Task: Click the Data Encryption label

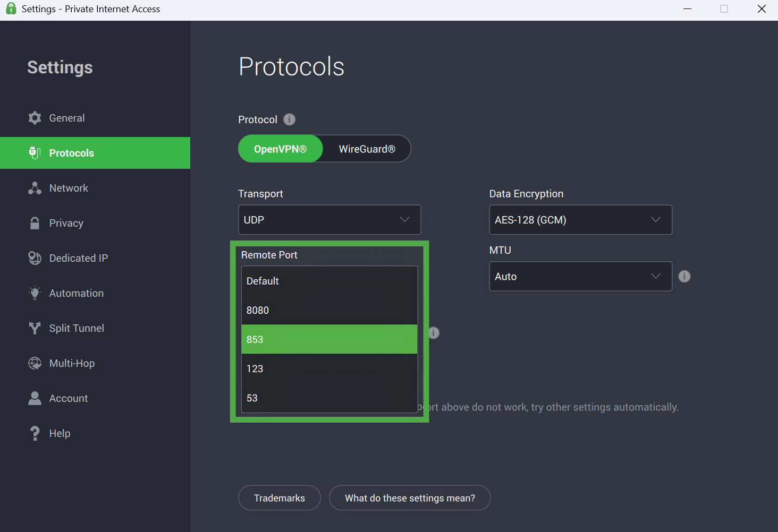Action: pyautogui.click(x=526, y=194)
